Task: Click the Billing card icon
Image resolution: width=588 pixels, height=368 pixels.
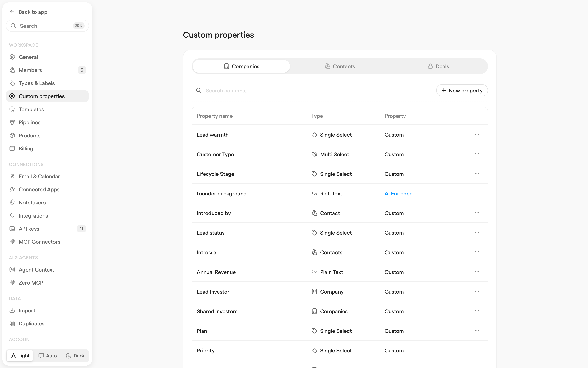Action: 12,148
